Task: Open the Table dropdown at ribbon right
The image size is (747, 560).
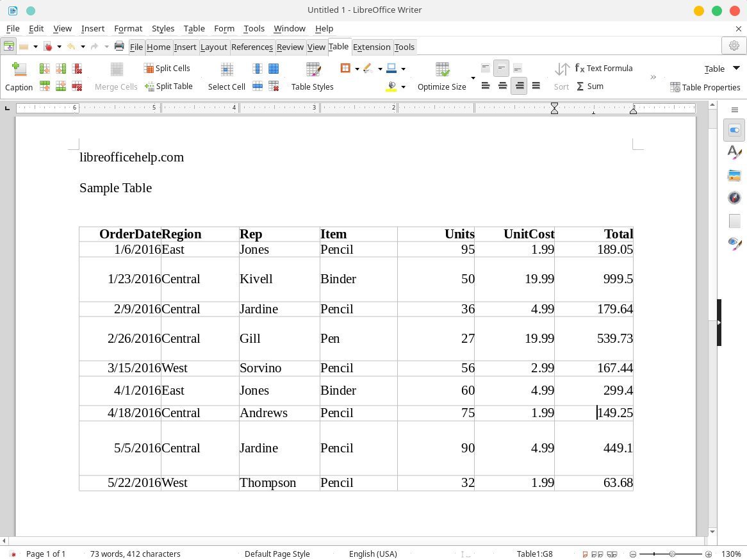Action: [x=736, y=68]
